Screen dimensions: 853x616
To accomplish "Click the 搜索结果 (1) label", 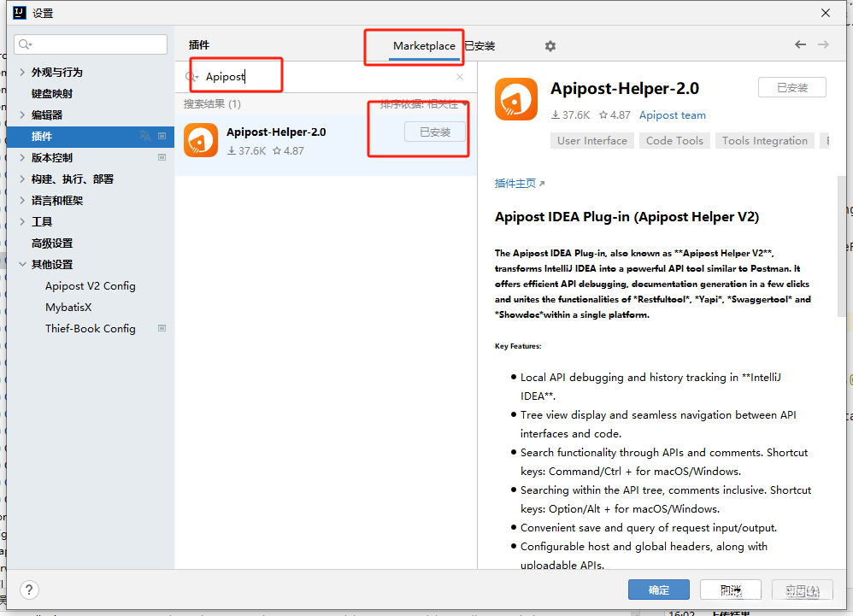I will pos(212,104).
